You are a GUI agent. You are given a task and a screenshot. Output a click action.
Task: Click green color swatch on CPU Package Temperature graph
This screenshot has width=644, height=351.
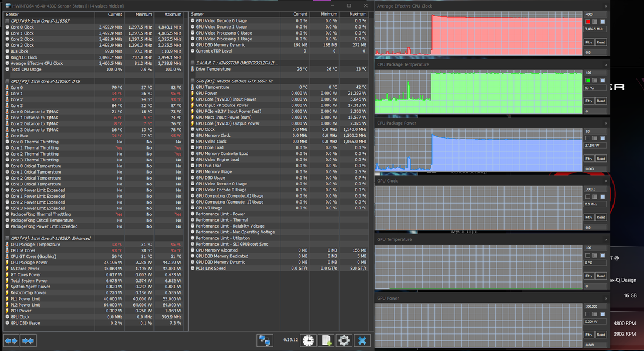[x=588, y=80]
